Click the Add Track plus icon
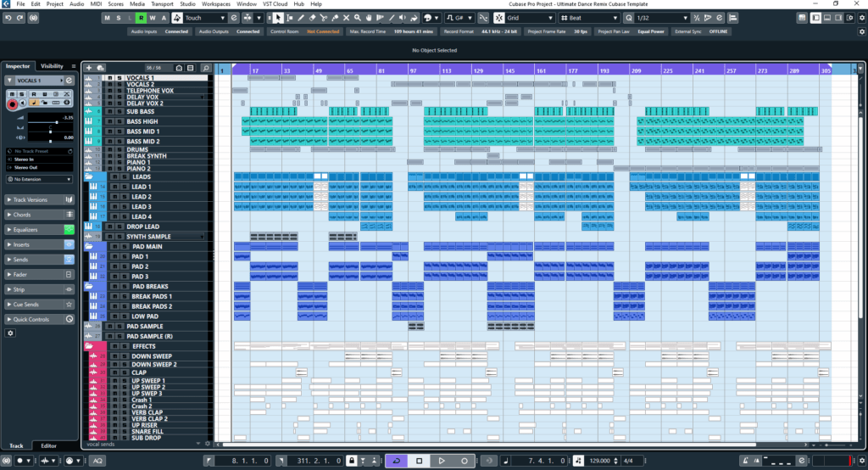Viewport: 868px width, 470px height. click(x=89, y=67)
